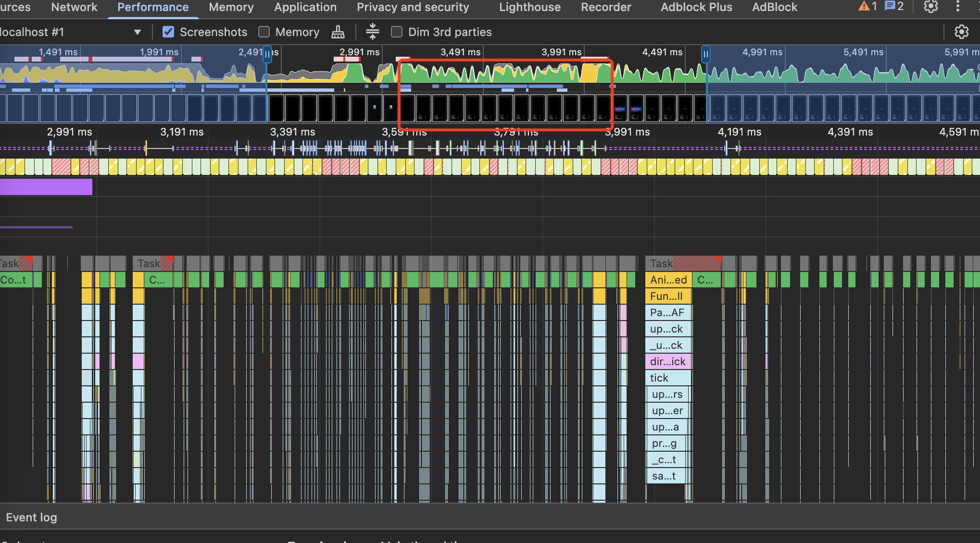Open the localhost #1 recording dropdown

coord(138,32)
